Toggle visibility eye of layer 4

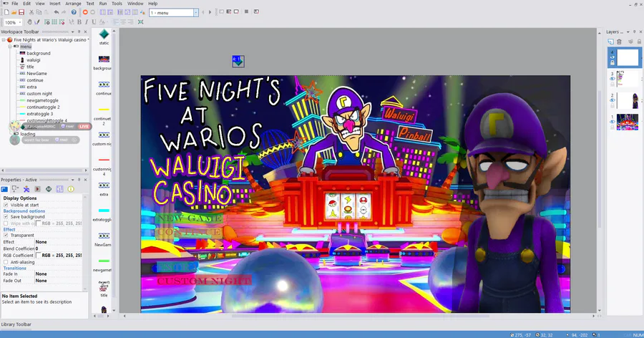pos(613,57)
